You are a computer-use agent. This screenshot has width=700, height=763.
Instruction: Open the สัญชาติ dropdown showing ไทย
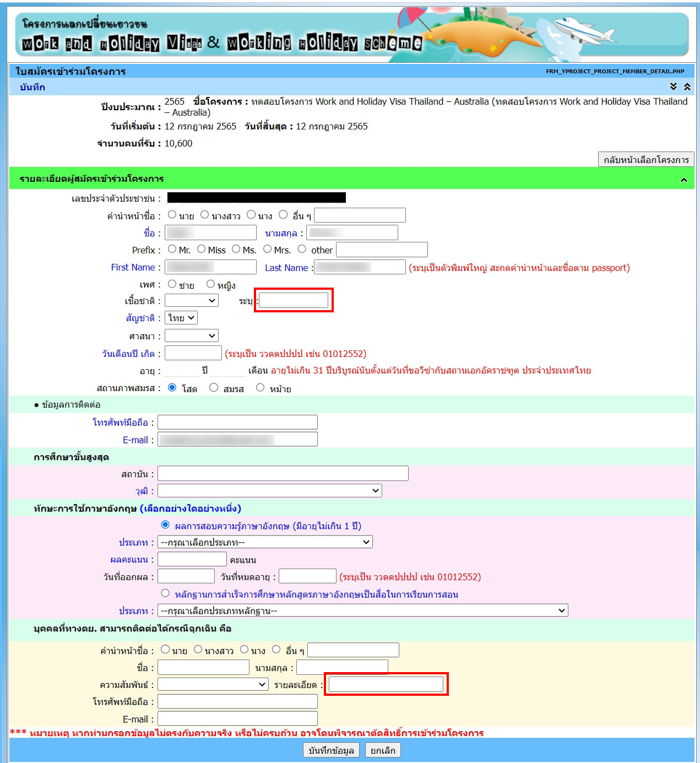[181, 318]
